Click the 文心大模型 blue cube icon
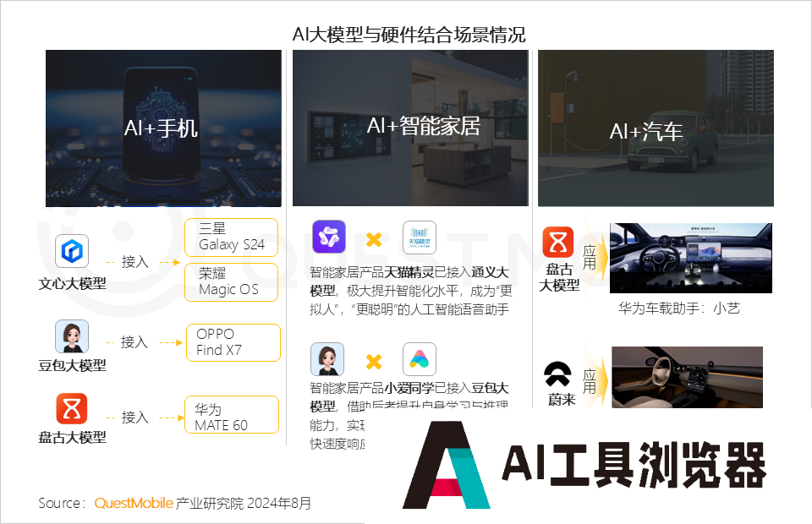The image size is (812, 524). click(72, 252)
